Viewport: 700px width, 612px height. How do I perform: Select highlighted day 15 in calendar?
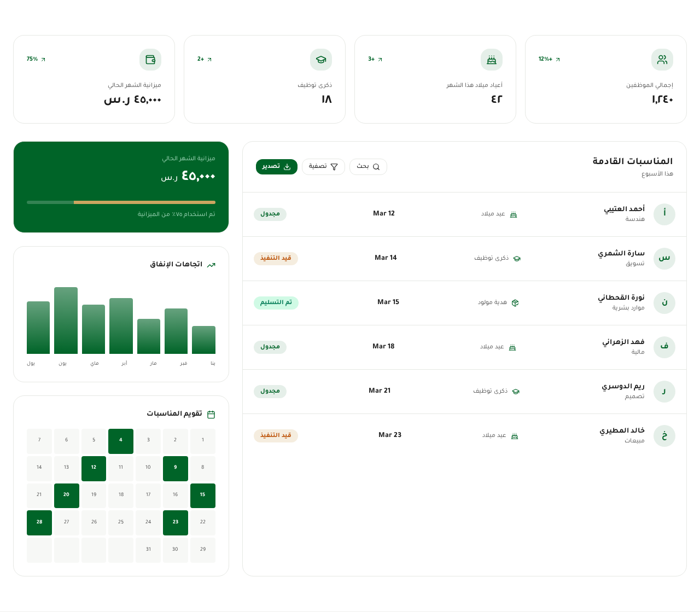coord(203,496)
